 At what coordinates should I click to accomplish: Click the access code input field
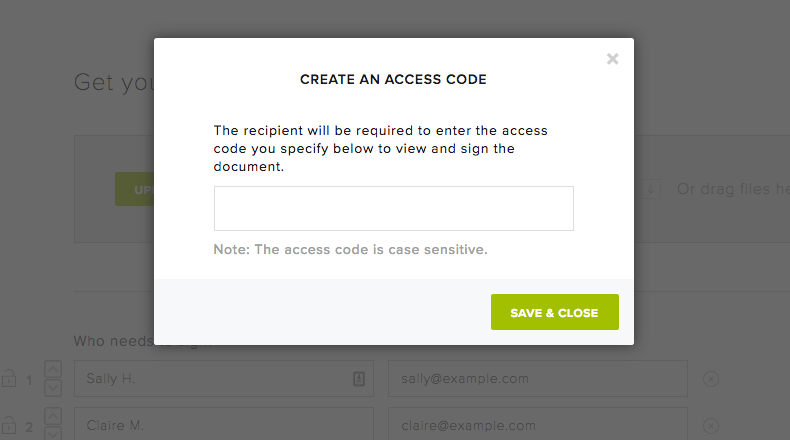393,208
